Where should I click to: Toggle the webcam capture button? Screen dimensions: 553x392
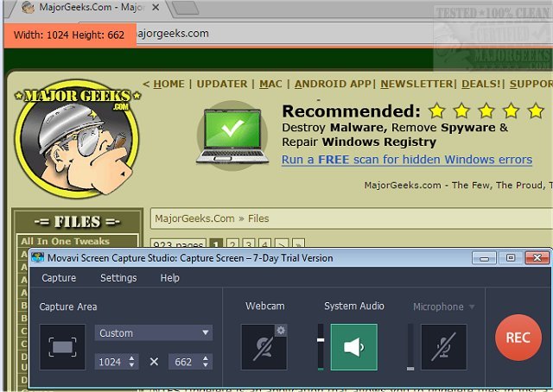264,347
